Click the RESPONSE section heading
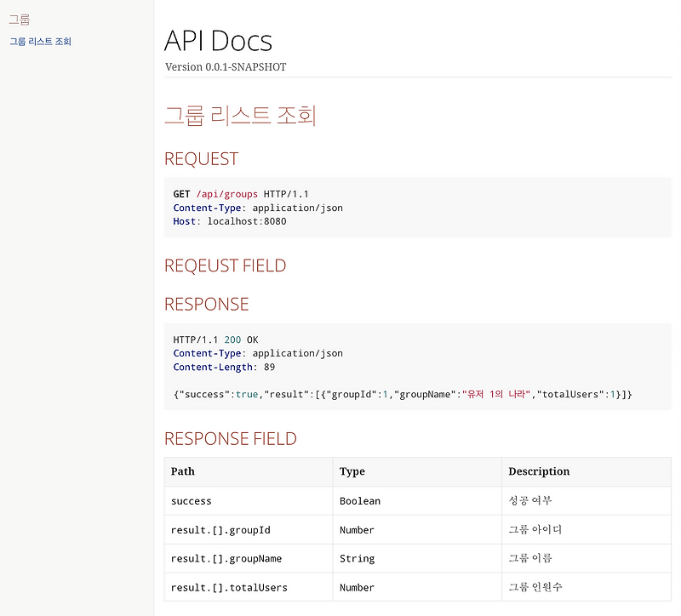Image resolution: width=681 pixels, height=616 pixels. (206, 304)
